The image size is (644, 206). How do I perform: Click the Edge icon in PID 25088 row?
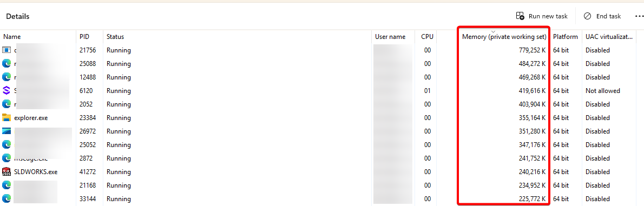(x=6, y=64)
